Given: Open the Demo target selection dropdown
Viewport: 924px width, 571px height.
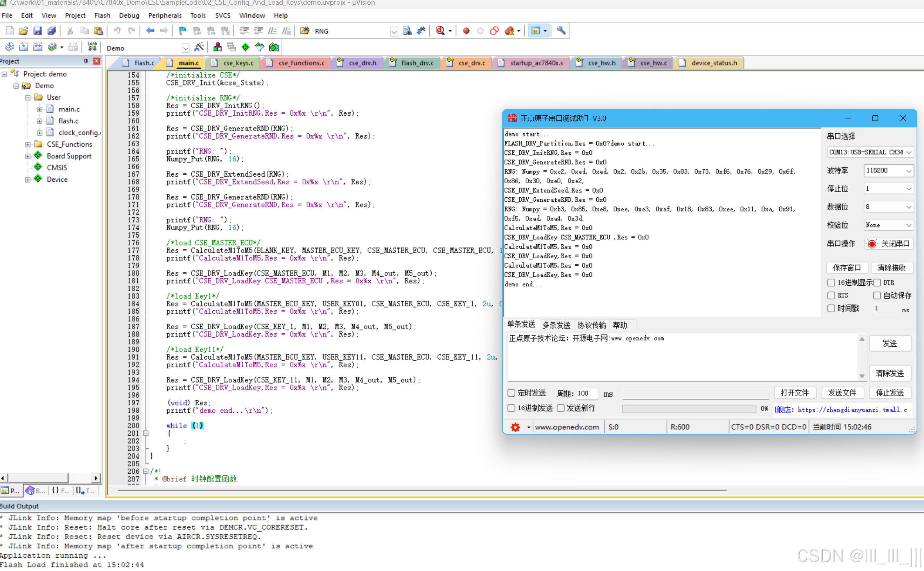Looking at the screenshot, I should [185, 48].
